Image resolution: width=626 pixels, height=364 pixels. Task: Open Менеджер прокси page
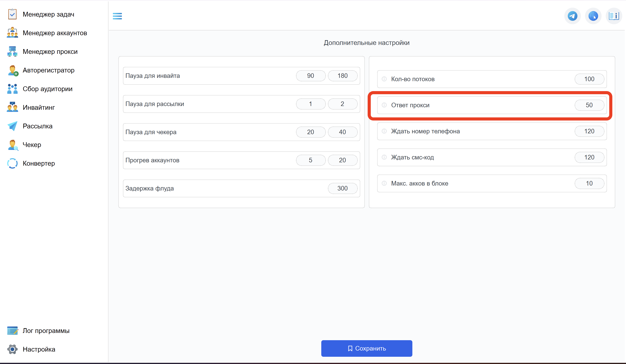point(50,52)
